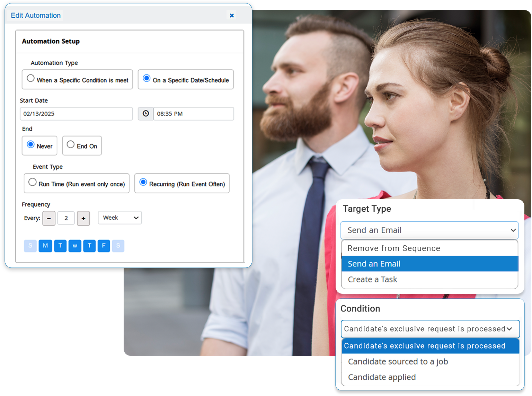The width and height of the screenshot is (532, 396).
Task: Click the frequency value field showing 2
Action: click(x=66, y=218)
